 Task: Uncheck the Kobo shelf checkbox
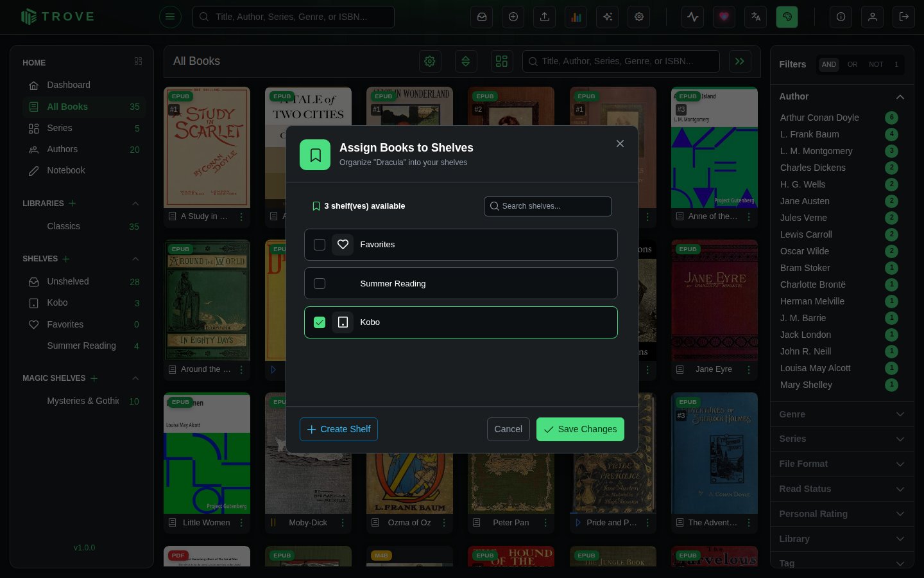coord(320,322)
